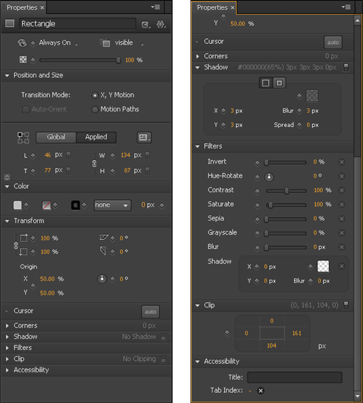Toggle No Clipping switch in left panel
This screenshot has width=363, height=403.
[x=163, y=359]
